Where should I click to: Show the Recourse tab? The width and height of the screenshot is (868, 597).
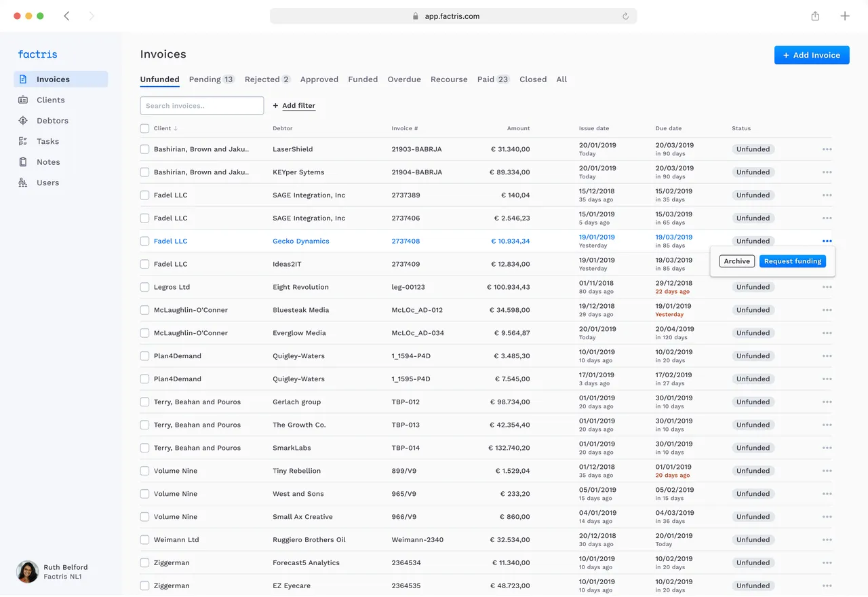pyautogui.click(x=449, y=79)
